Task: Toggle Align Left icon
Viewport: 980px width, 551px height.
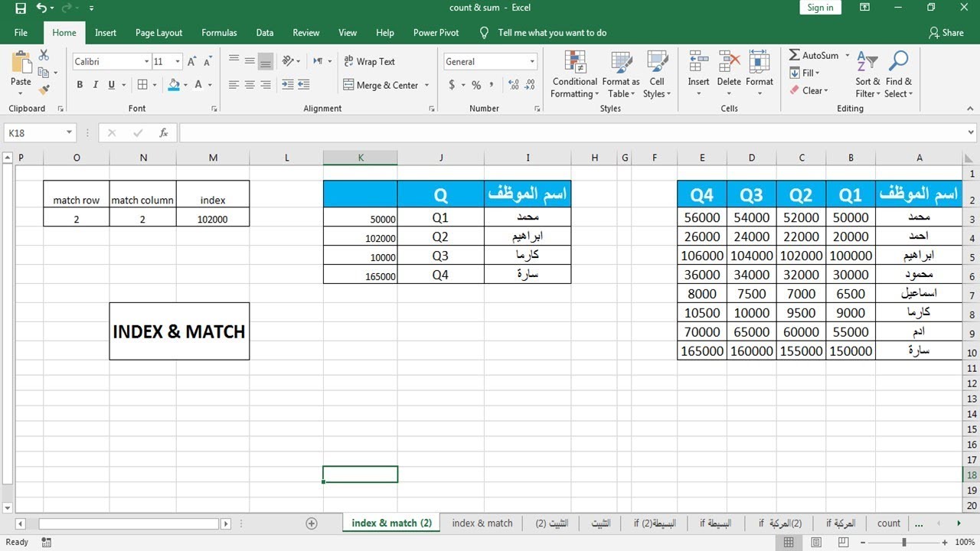Action: 234,85
